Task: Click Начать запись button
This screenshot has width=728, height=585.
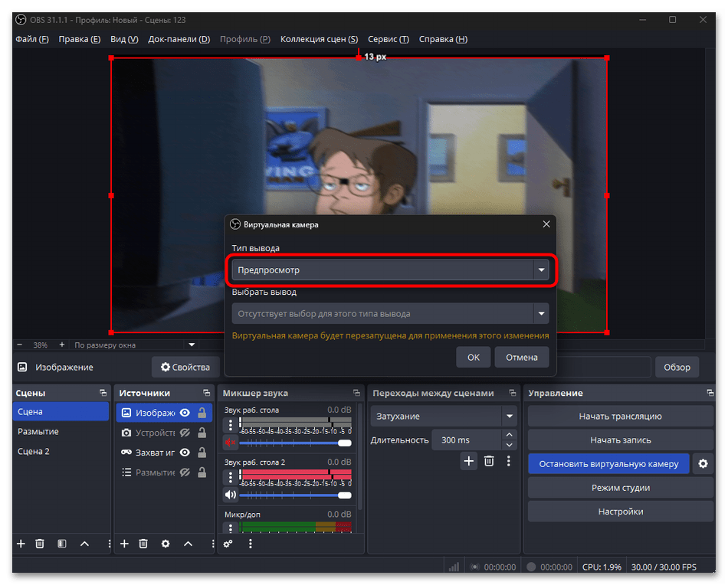Action: (x=620, y=440)
